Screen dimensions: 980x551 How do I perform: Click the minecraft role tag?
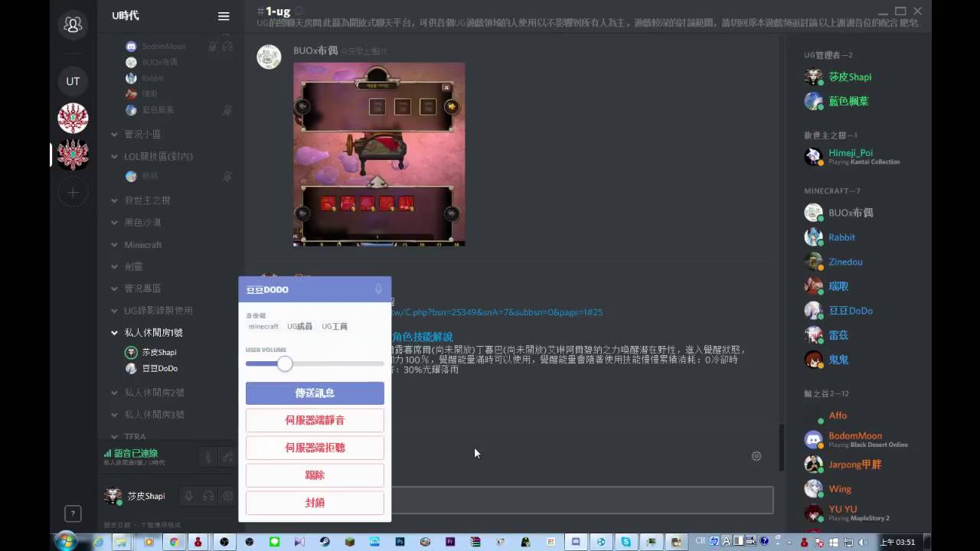263,327
